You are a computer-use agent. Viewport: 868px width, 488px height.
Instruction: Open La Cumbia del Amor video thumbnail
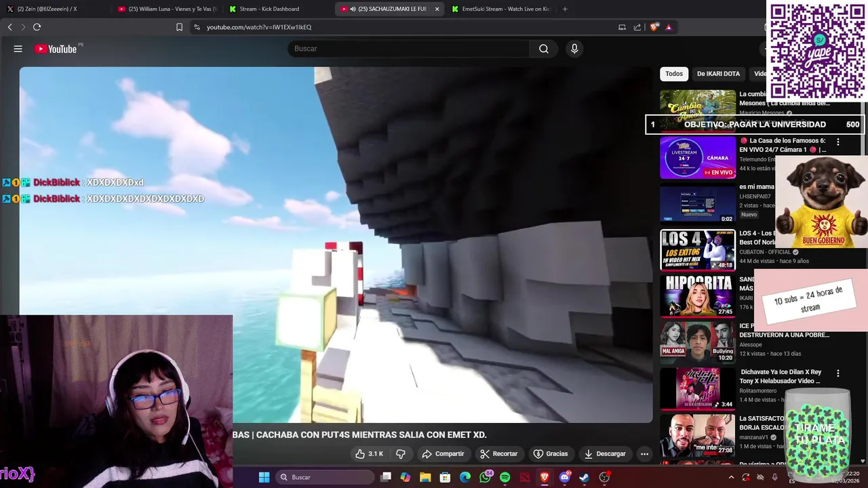(698, 110)
